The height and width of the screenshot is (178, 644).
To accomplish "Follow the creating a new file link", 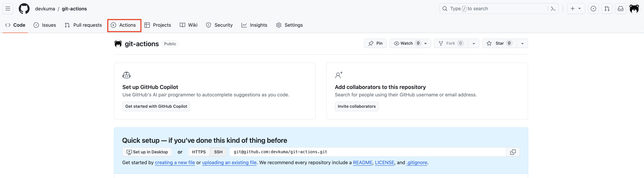I will [x=175, y=162].
